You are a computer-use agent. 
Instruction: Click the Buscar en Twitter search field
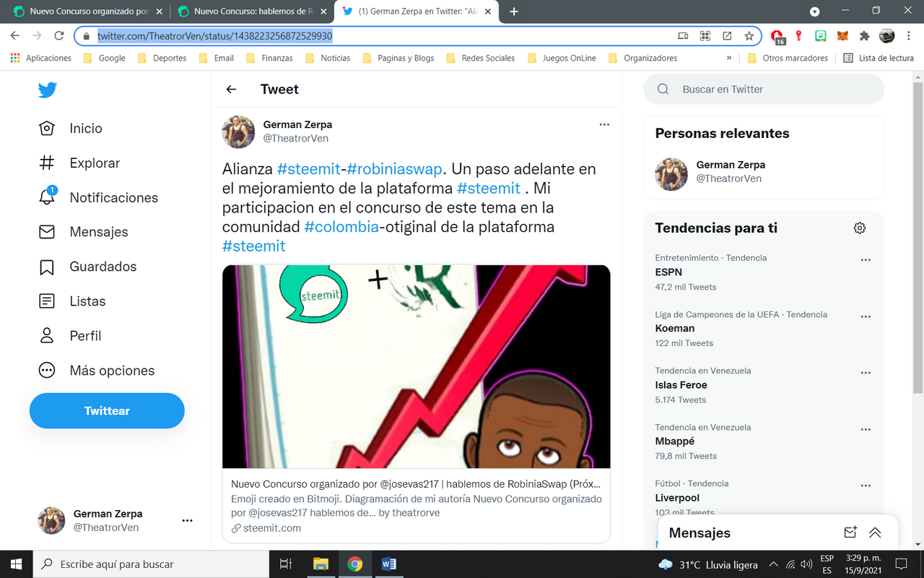pos(763,90)
